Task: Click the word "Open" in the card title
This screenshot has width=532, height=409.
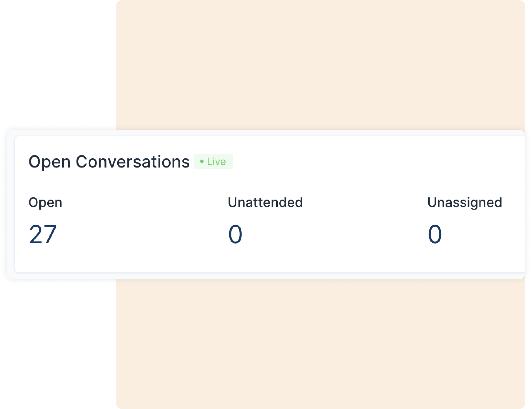Action: pos(49,162)
